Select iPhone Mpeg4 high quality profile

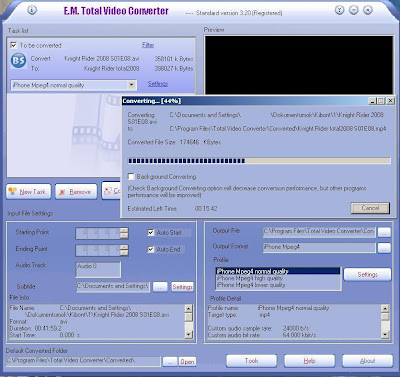click(278, 278)
